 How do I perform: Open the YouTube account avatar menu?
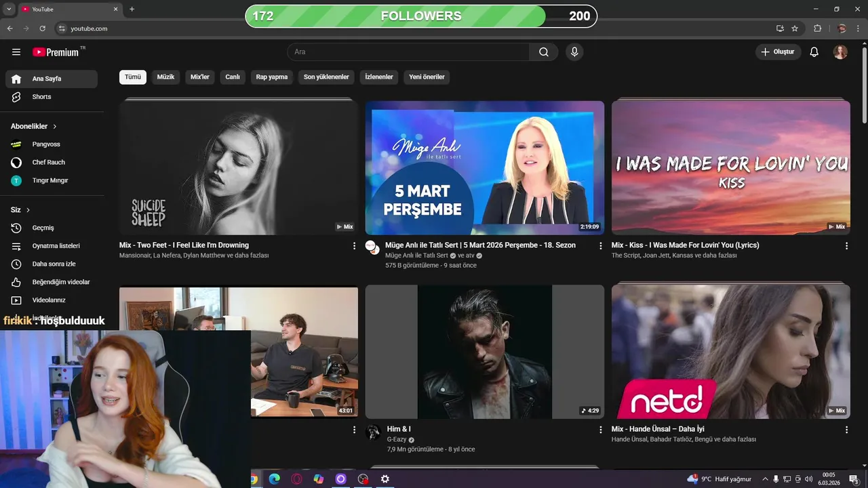point(840,52)
